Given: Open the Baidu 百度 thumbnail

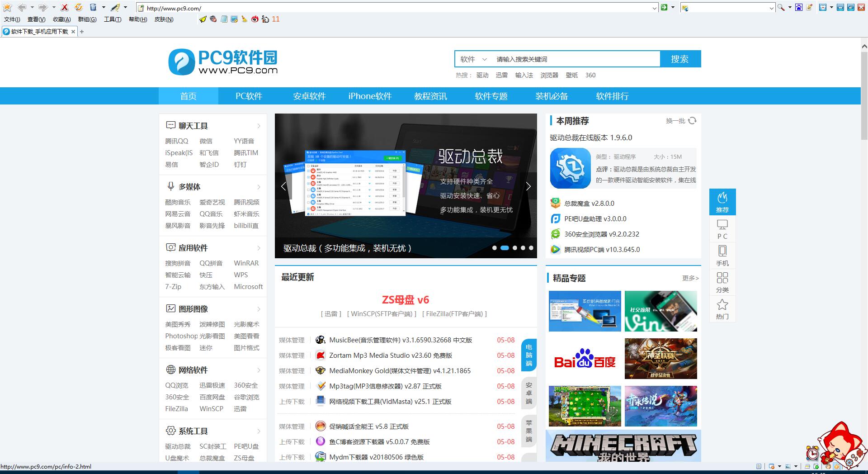Looking at the screenshot, I should (x=585, y=359).
